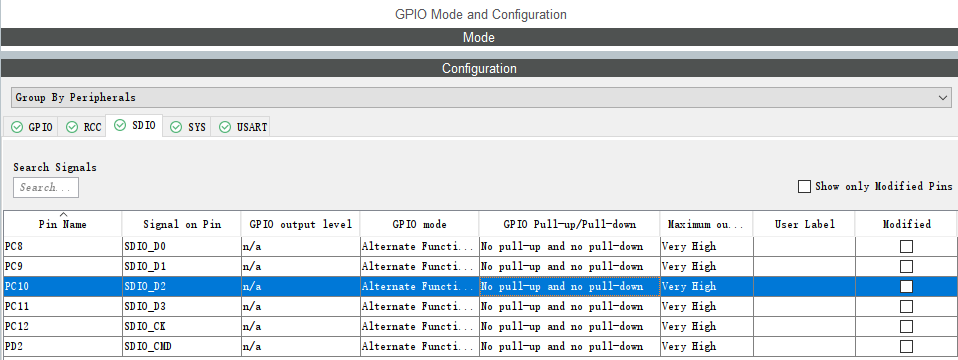
Task: Select the PC11 pin row
Action: coord(480,306)
